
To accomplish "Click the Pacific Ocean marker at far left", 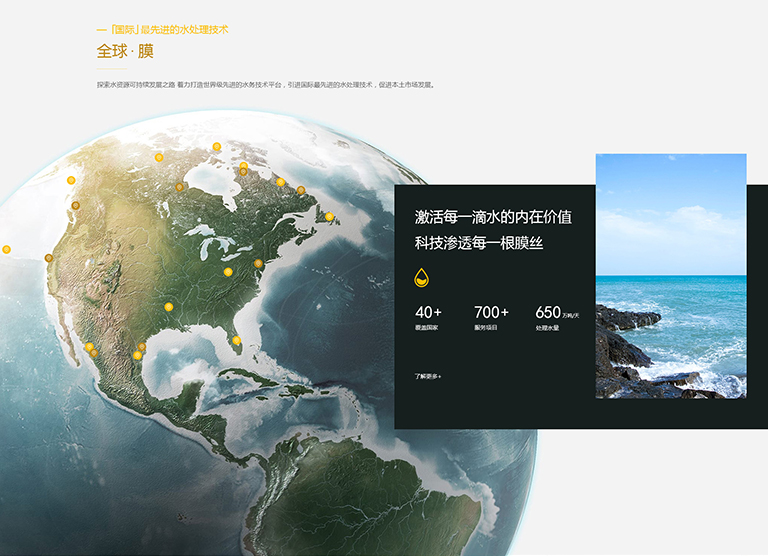I will pos(6,249).
